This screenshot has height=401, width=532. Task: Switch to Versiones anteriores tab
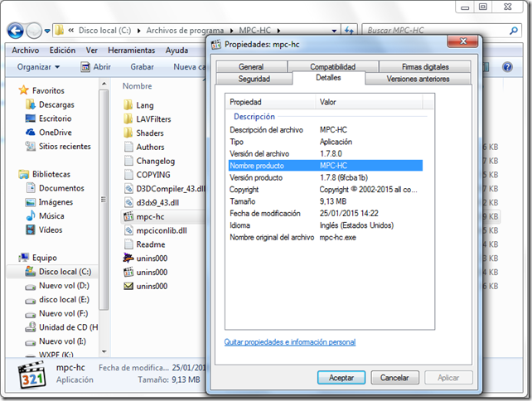click(x=418, y=79)
